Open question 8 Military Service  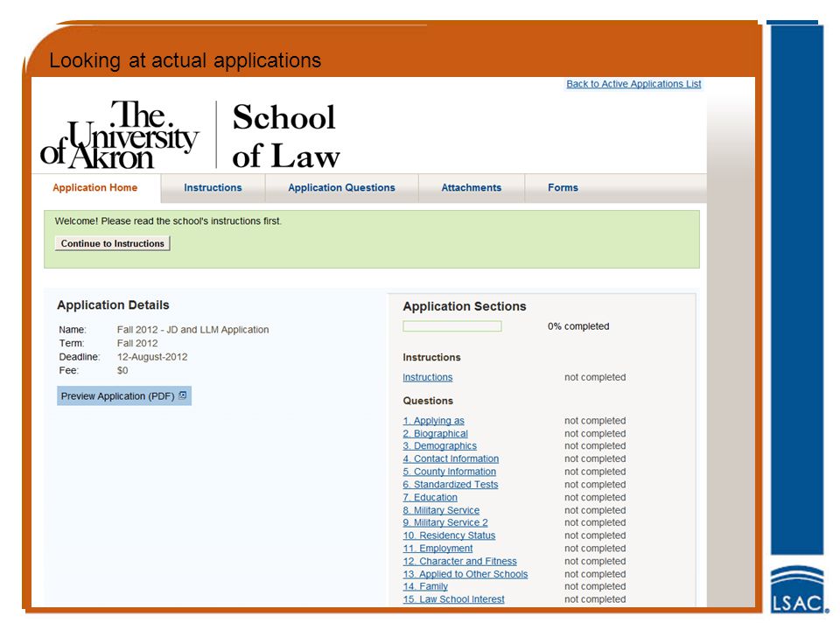point(441,510)
